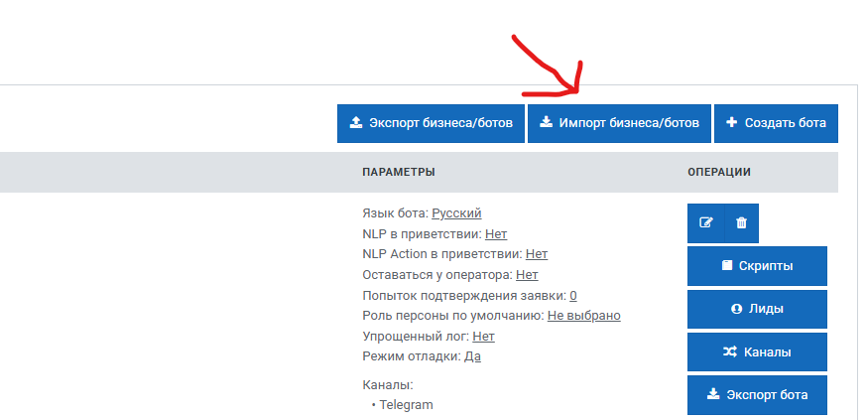This screenshot has width=868, height=420.
Task: Click the pencil edit bot icon
Action: pyautogui.click(x=706, y=222)
